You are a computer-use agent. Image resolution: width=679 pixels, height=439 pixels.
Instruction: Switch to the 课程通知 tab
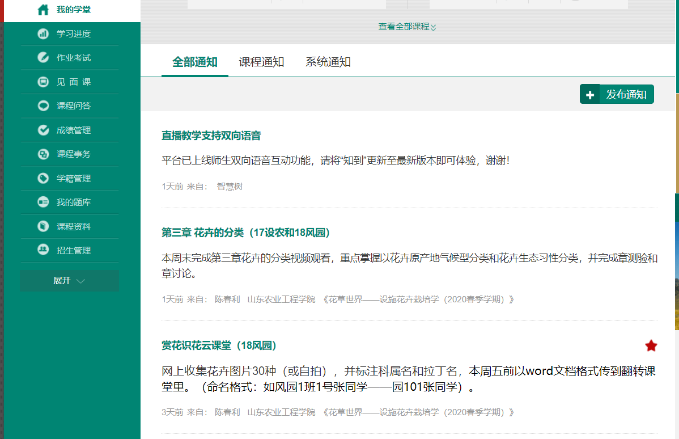coord(261,62)
